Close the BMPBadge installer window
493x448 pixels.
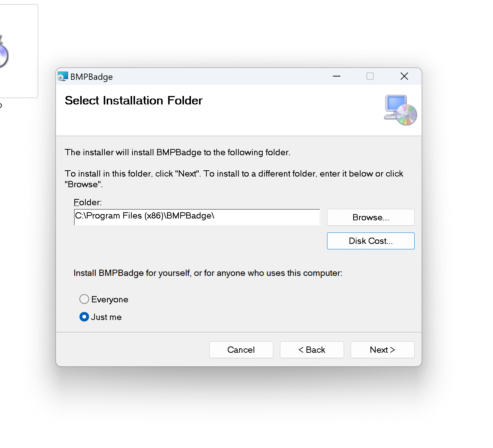404,77
